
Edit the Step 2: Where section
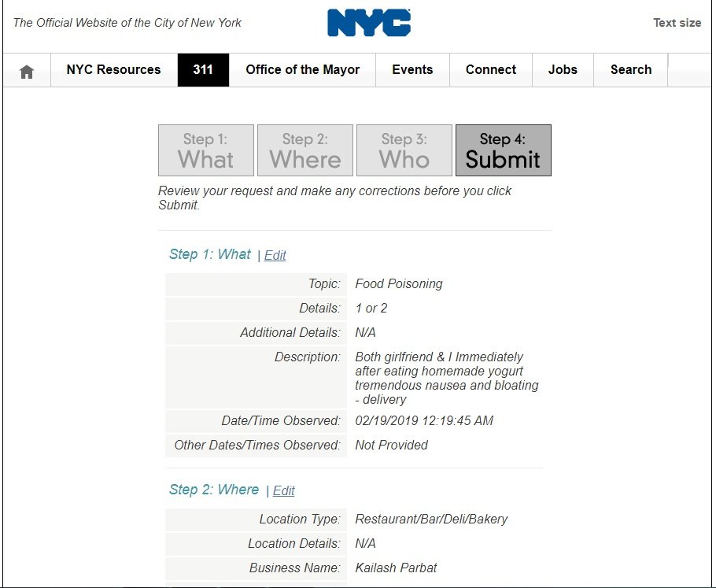click(x=284, y=490)
